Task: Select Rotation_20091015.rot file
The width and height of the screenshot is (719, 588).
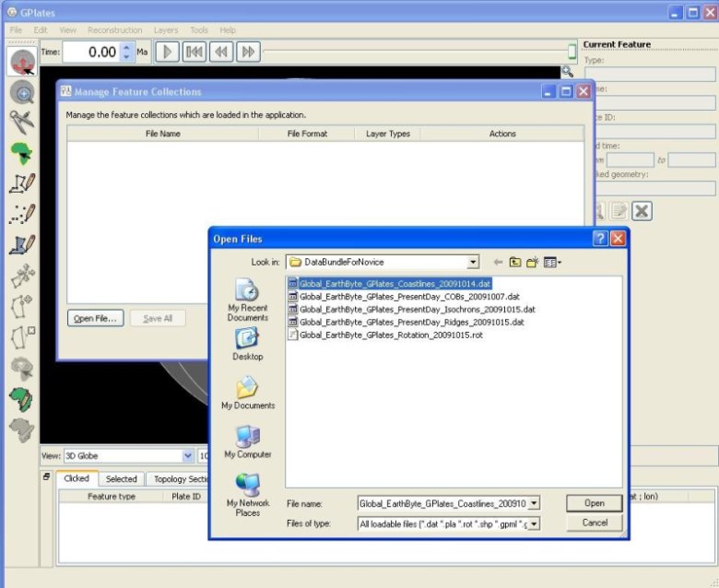Action: pos(385,335)
